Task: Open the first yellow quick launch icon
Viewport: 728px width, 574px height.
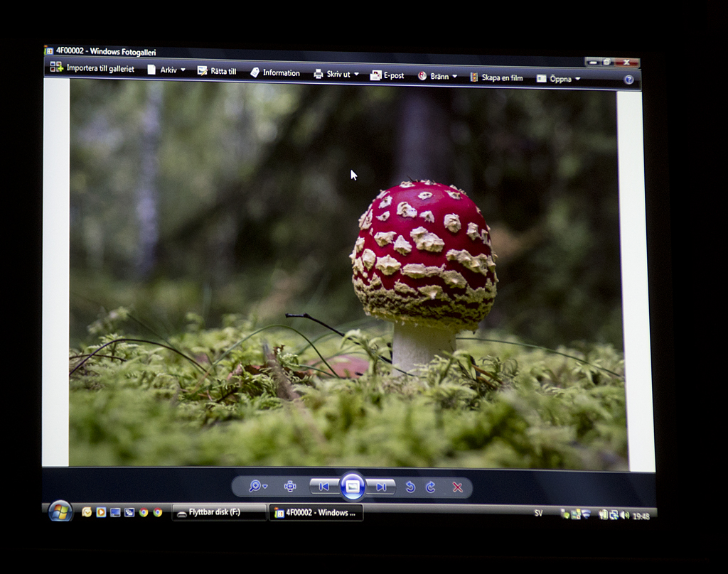Action: (x=86, y=511)
